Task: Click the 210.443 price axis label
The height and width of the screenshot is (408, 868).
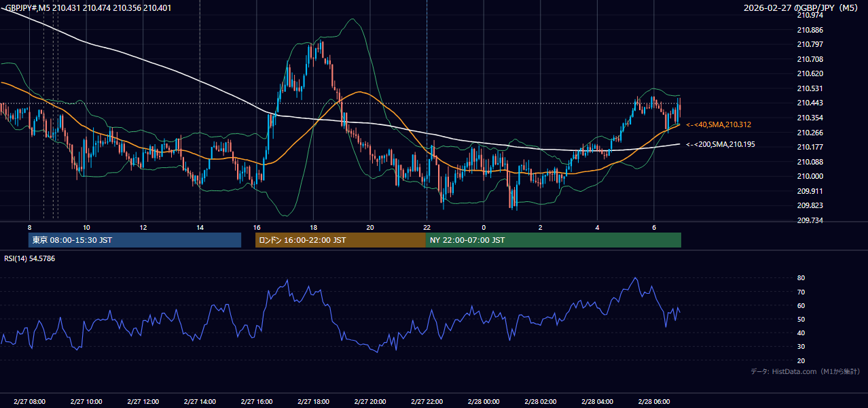Action: point(810,103)
